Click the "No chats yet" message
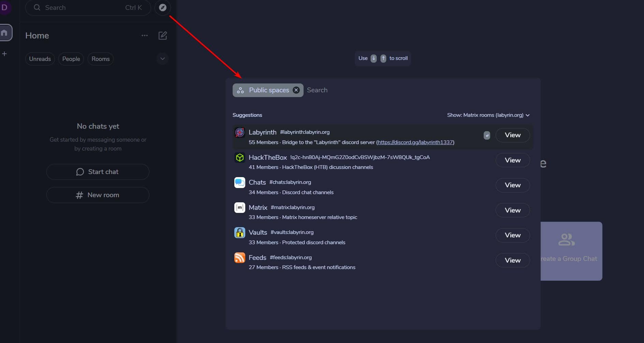Viewport: 644px width, 343px height. pos(98,126)
